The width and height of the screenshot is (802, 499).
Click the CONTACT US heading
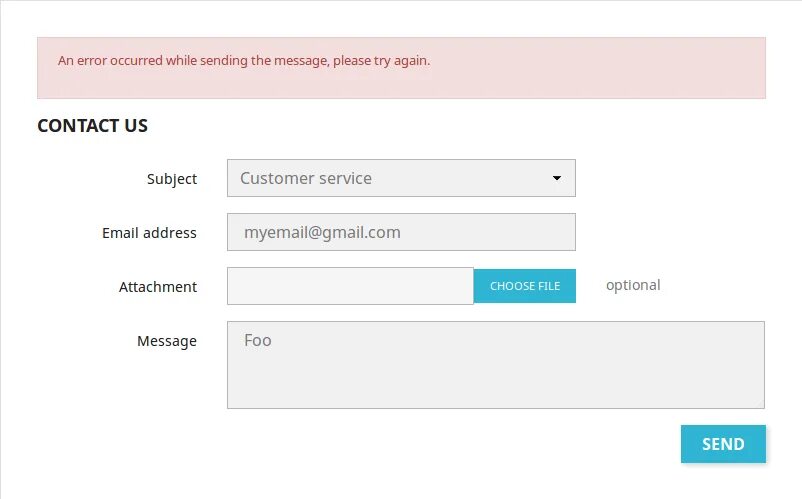pos(92,126)
